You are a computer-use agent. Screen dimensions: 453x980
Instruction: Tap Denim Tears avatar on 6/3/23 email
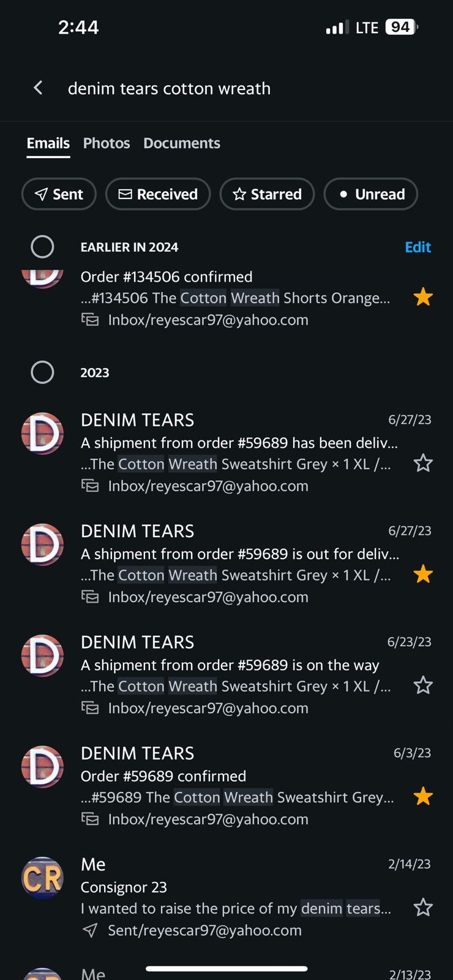pos(42,767)
